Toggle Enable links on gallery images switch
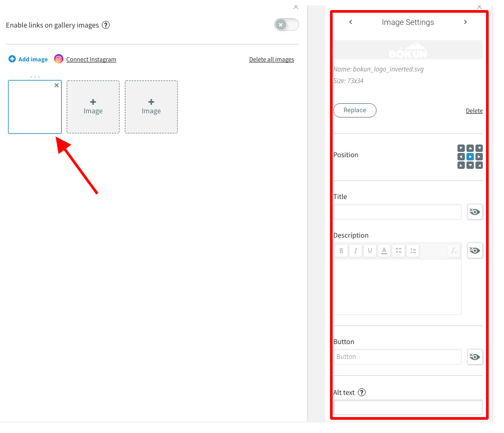 click(287, 24)
